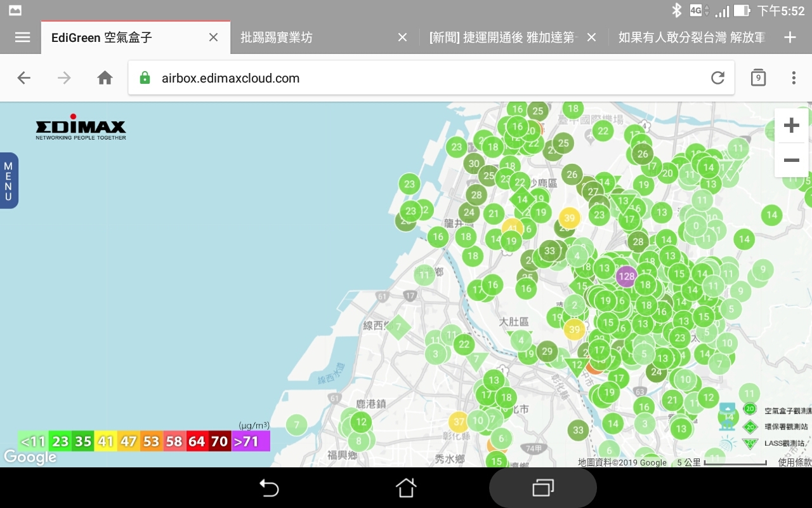This screenshot has width=812, height=508.
Task: Select the yellow 37 marker near 彰化縣
Action: coord(459,422)
